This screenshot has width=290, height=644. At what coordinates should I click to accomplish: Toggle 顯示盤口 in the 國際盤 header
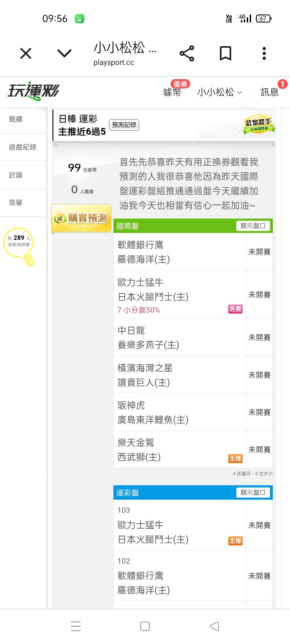(x=253, y=226)
